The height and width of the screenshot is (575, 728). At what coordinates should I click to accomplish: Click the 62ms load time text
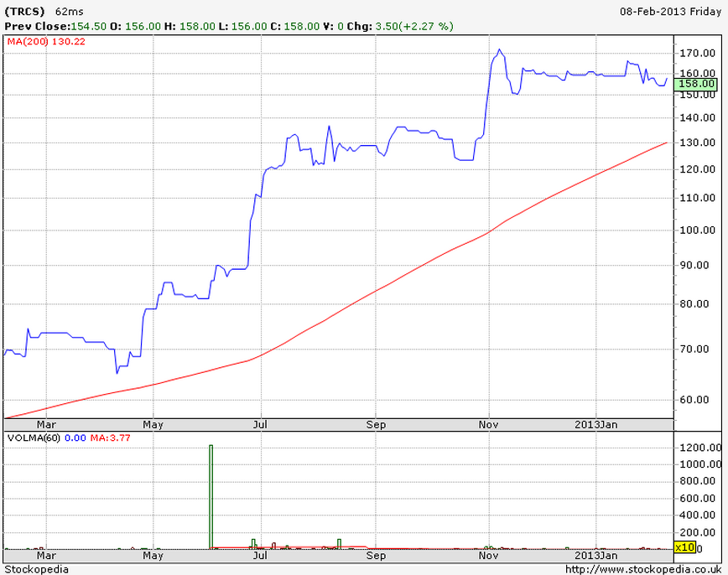(69, 12)
